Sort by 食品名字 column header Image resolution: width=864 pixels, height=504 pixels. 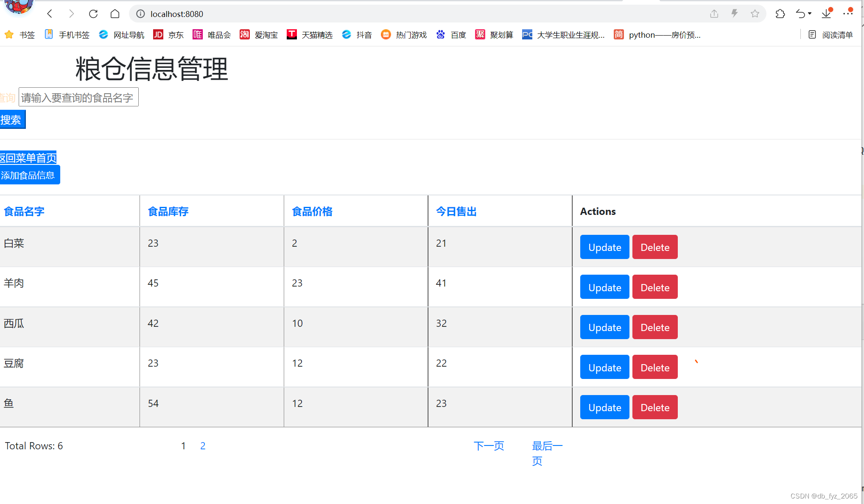(x=24, y=212)
